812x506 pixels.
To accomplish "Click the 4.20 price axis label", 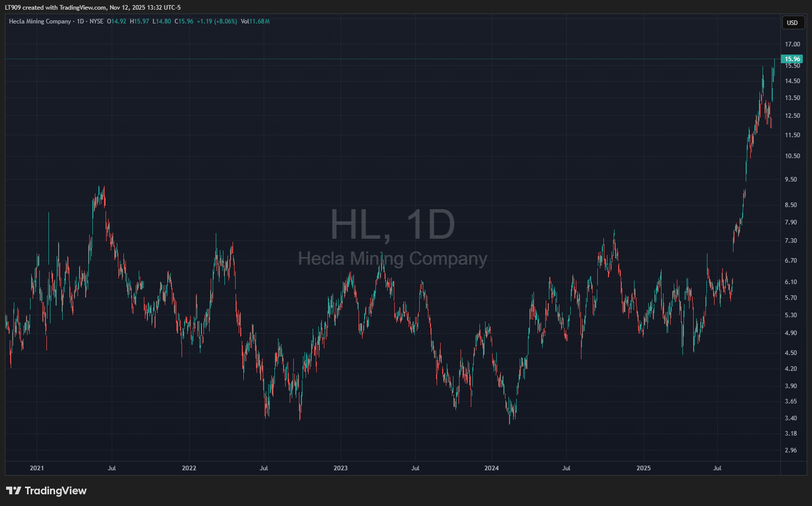I will [x=791, y=369].
